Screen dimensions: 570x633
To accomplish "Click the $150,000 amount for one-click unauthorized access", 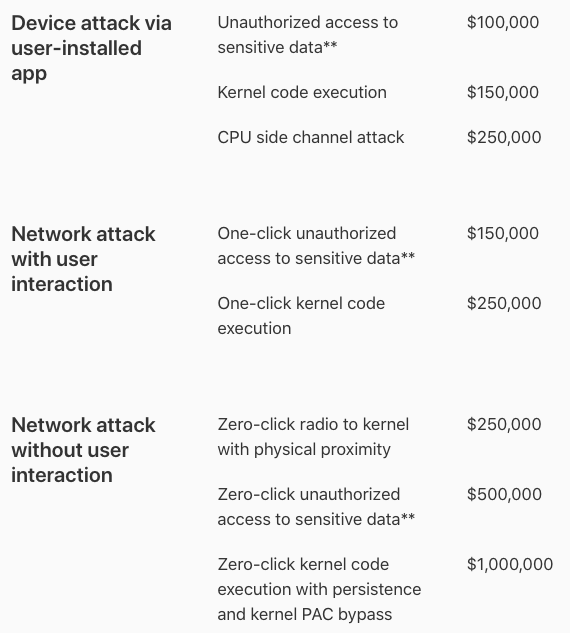I will 503,233.
